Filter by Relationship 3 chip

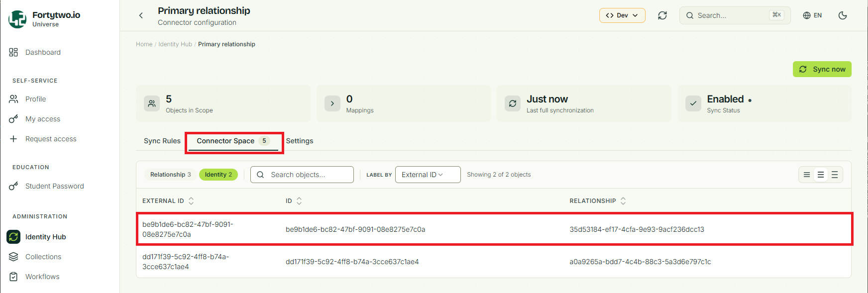point(171,175)
